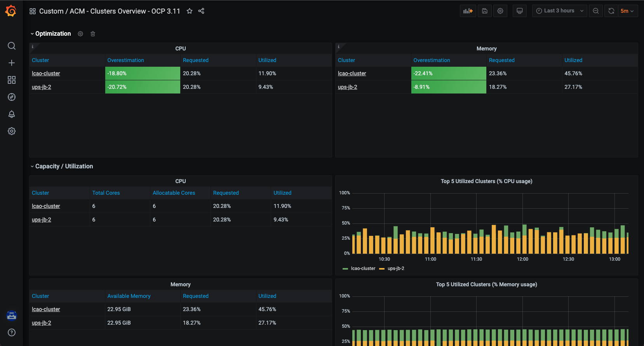Zoom out time range
Screen dimensions: 644x346
[x=596, y=11]
